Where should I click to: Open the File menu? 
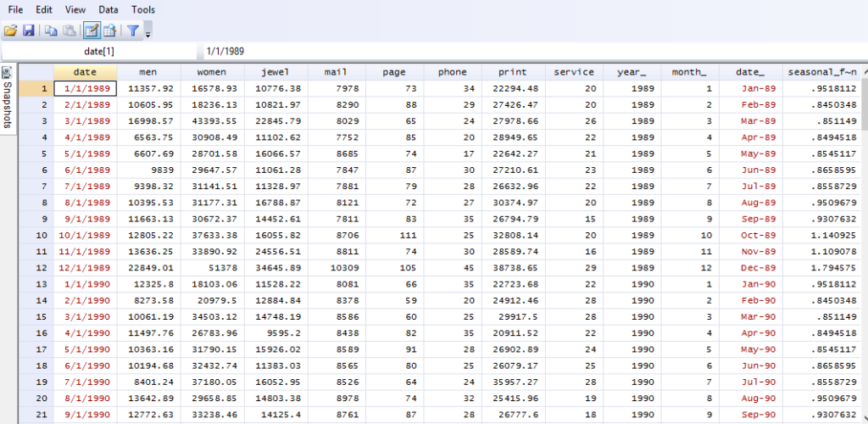(x=15, y=9)
